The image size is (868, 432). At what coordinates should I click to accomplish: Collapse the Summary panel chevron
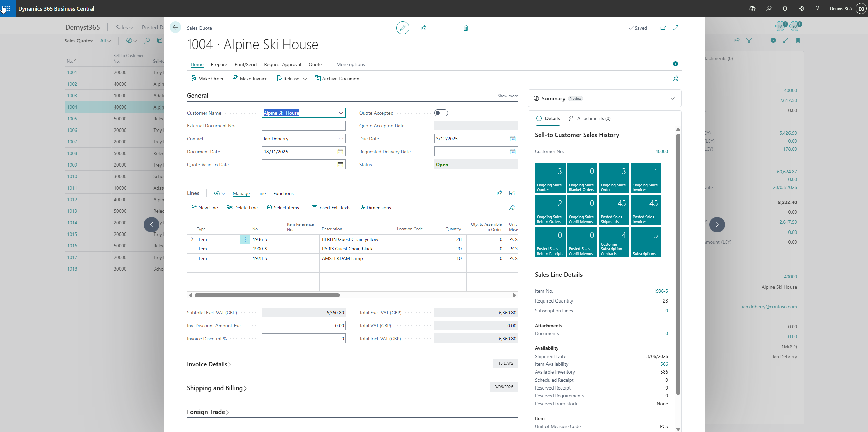pos(672,99)
